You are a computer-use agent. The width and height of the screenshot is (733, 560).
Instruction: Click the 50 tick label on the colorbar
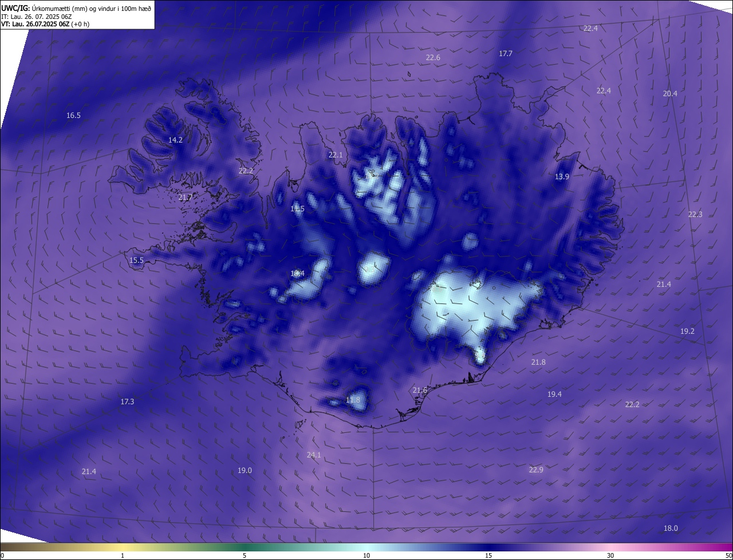[x=728, y=556]
